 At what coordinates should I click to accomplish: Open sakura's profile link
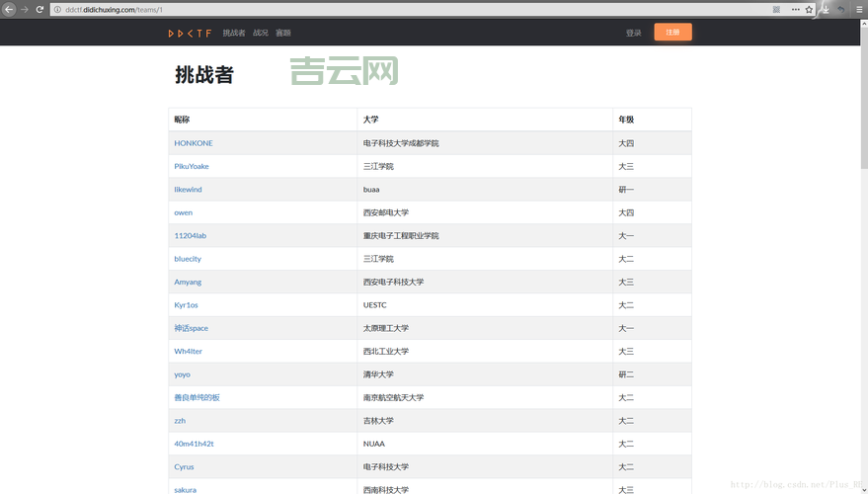[x=185, y=490]
